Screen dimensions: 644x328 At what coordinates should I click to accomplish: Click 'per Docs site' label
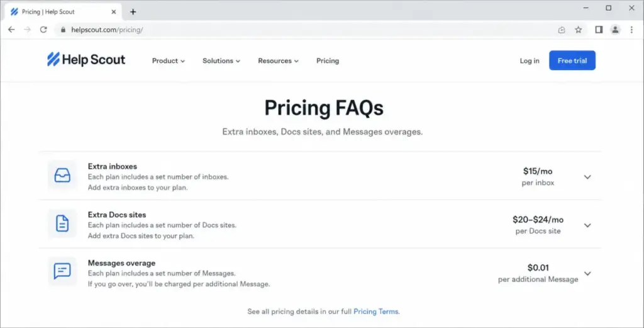click(538, 231)
